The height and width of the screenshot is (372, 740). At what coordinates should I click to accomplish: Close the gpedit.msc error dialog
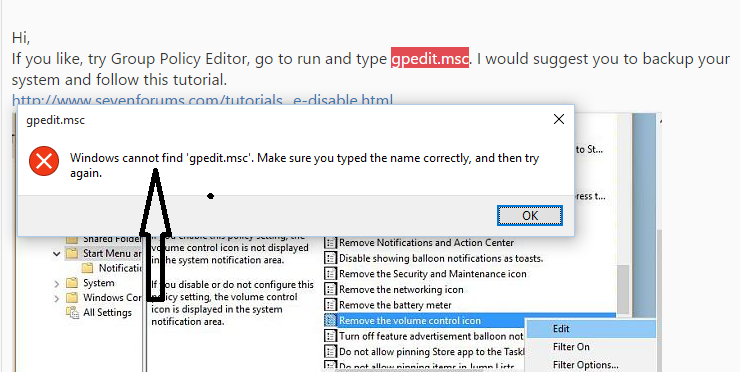point(559,119)
